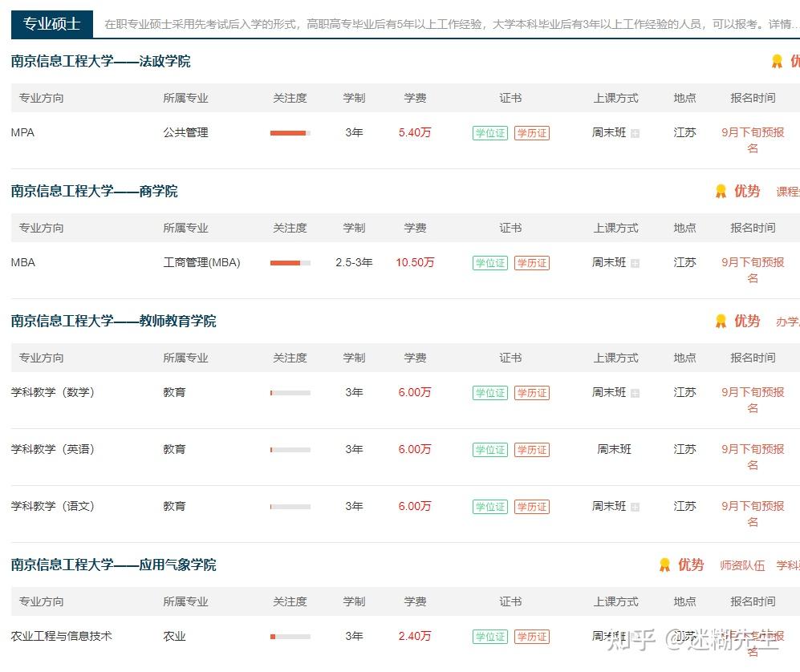Click 9月下旬预报名 in 学科教学(英语) row
Viewport: 800px width, 672px height.
753,457
